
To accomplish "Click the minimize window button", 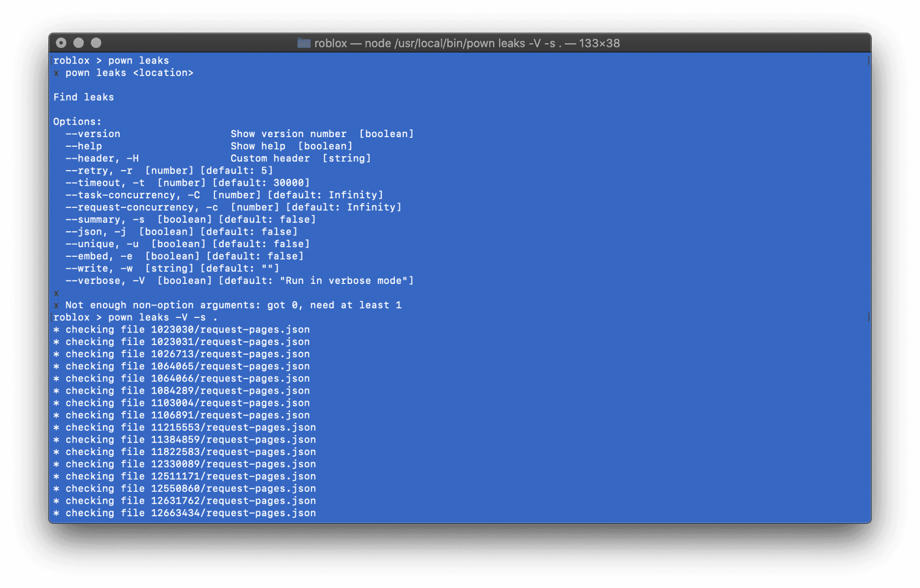I will point(79,43).
